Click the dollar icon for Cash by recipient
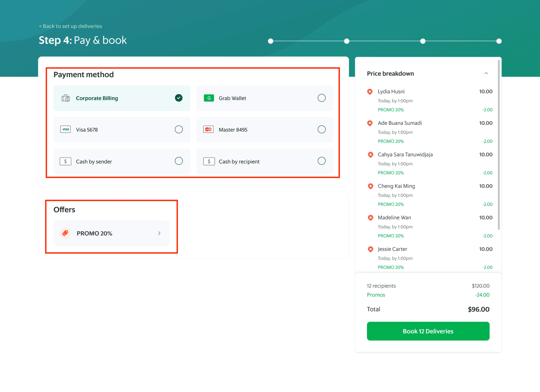 [209, 161]
